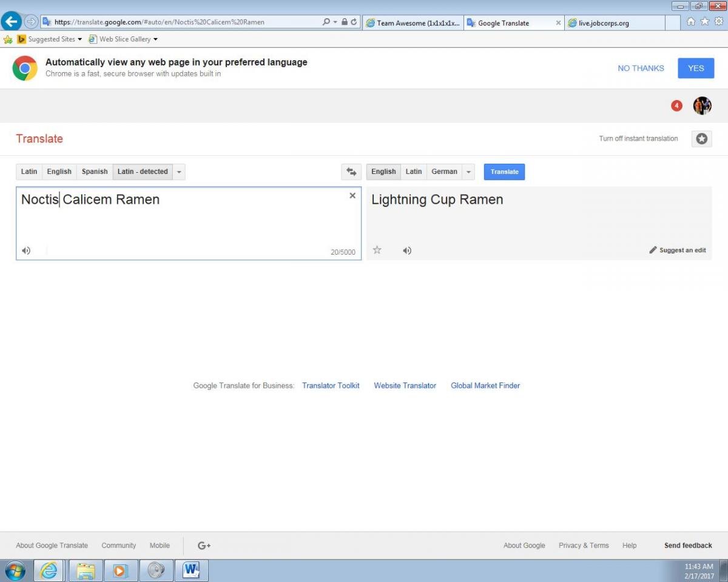Click the swap languages arrows icon
The height and width of the screenshot is (582, 728).
pyautogui.click(x=351, y=172)
